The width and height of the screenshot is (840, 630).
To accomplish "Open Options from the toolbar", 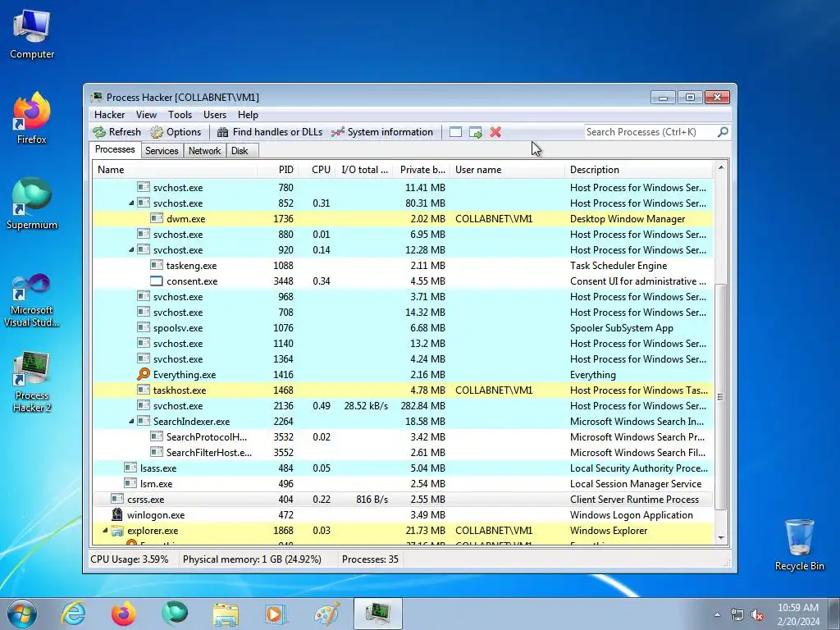I will 176,132.
